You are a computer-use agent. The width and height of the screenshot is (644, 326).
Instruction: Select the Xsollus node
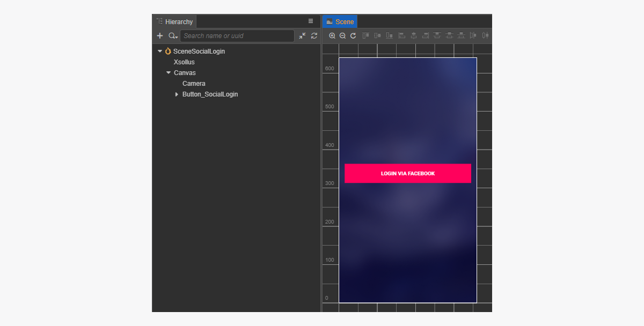pyautogui.click(x=184, y=62)
